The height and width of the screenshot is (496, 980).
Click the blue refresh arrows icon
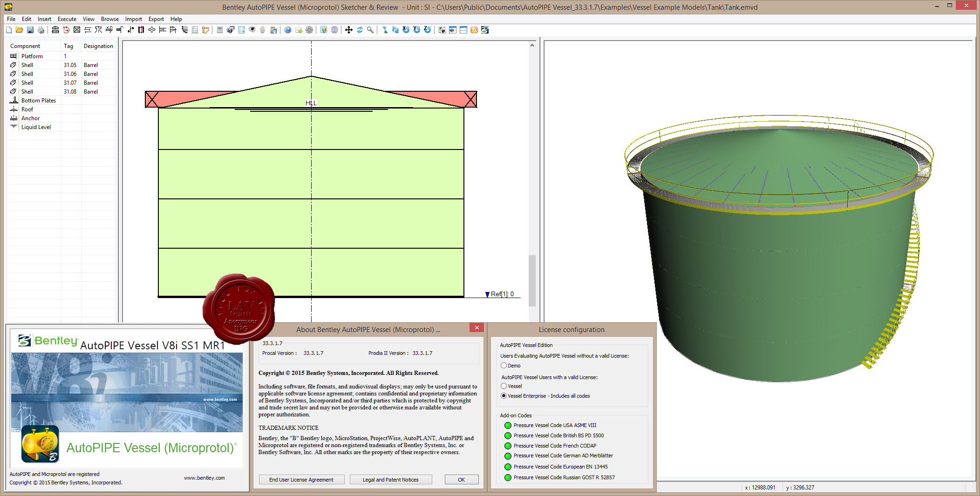pos(360,30)
